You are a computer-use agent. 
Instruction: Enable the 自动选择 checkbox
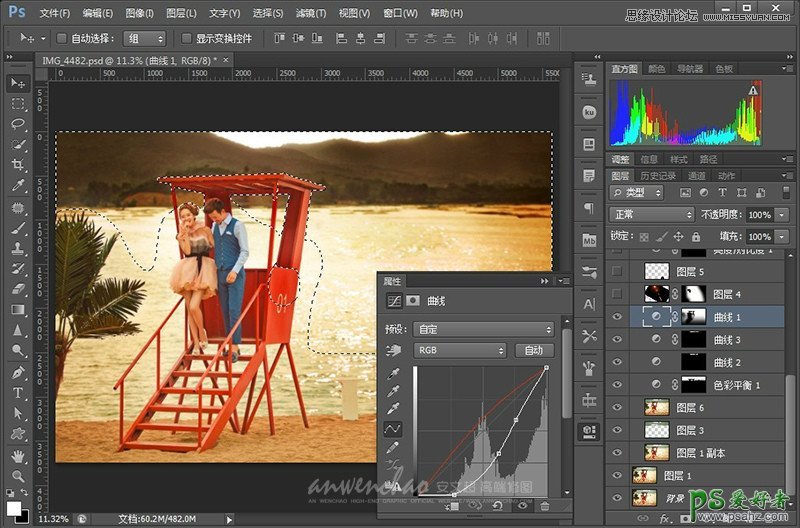click(x=61, y=38)
